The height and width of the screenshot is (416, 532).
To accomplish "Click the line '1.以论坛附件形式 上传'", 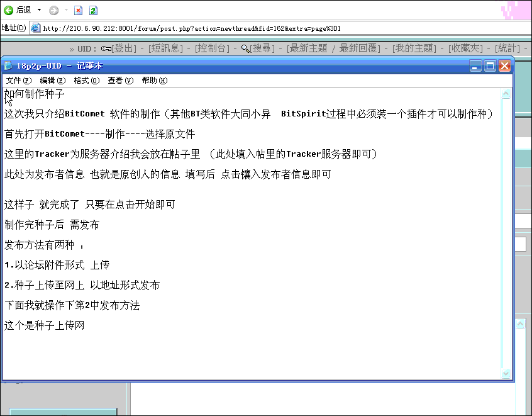I will 57,265.
